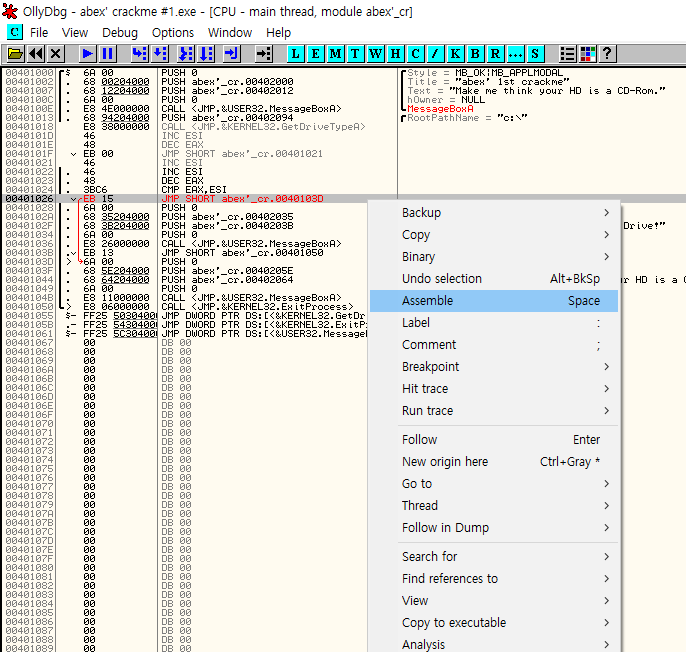The image size is (686, 652).
Task: Open References window (R)
Action: [x=495, y=54]
